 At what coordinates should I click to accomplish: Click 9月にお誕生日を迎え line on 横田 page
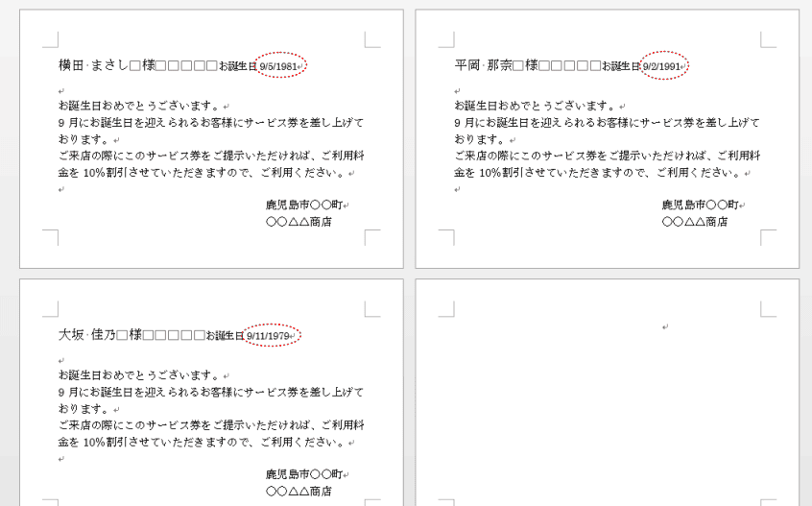[x=211, y=123]
